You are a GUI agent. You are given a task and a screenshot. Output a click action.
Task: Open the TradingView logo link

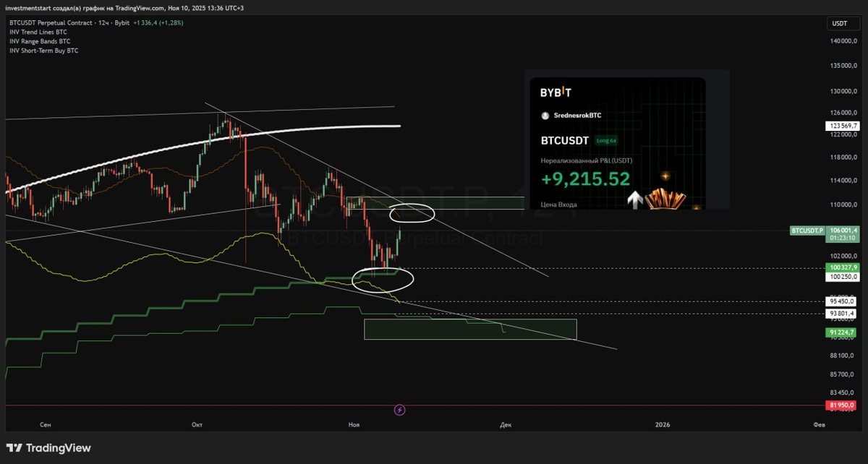tap(49, 447)
